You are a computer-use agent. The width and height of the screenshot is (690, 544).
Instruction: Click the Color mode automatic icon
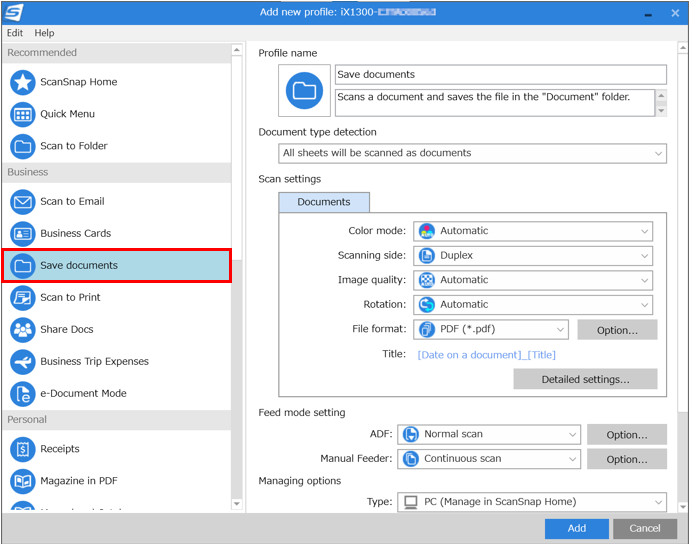(x=426, y=231)
